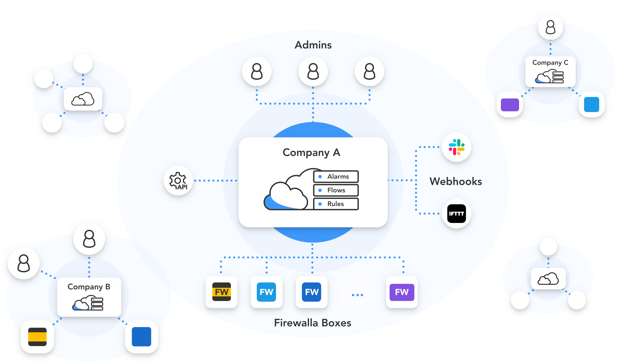Click the Admins label
The height and width of the screenshot is (364, 627).
(x=313, y=45)
